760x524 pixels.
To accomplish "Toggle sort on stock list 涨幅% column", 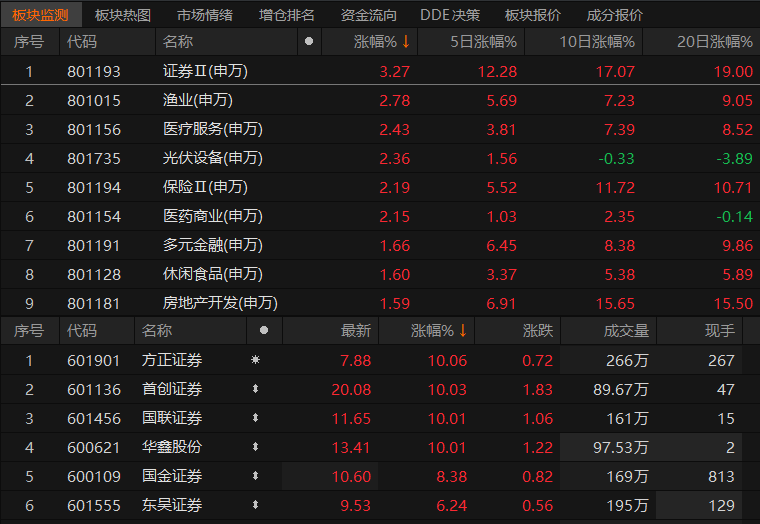I will pos(439,331).
